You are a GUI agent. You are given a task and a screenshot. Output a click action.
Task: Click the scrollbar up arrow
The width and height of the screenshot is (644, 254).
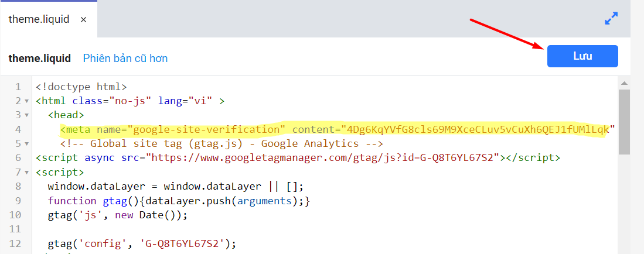(624, 83)
